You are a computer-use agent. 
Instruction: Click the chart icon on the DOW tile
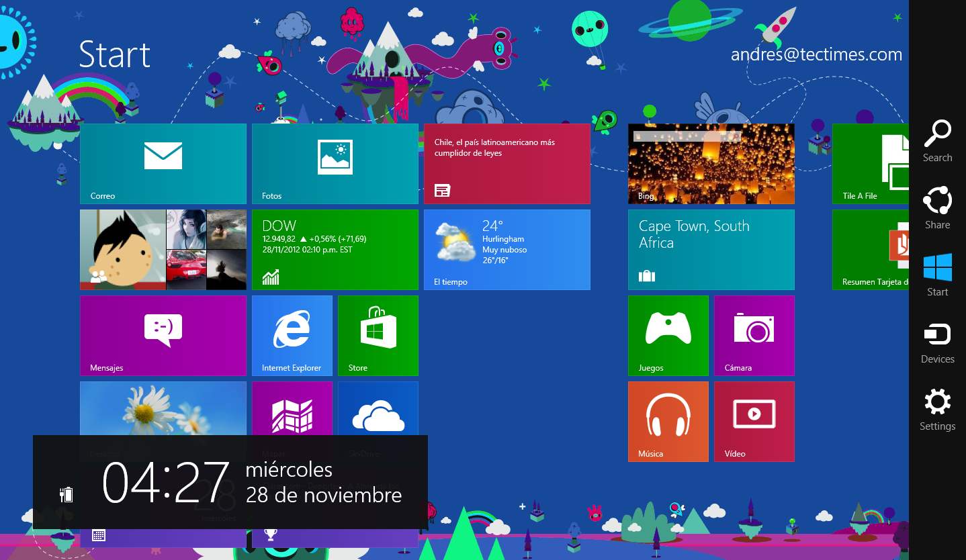pyautogui.click(x=271, y=277)
